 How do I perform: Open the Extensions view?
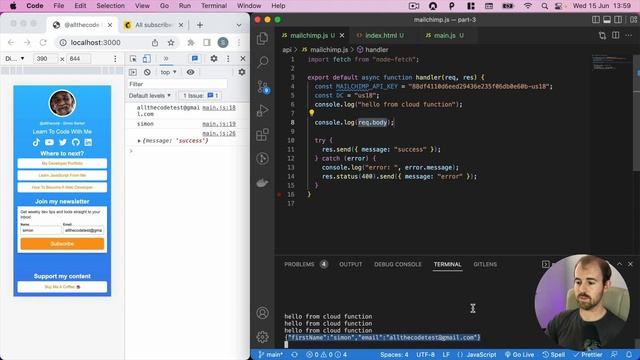point(262,134)
